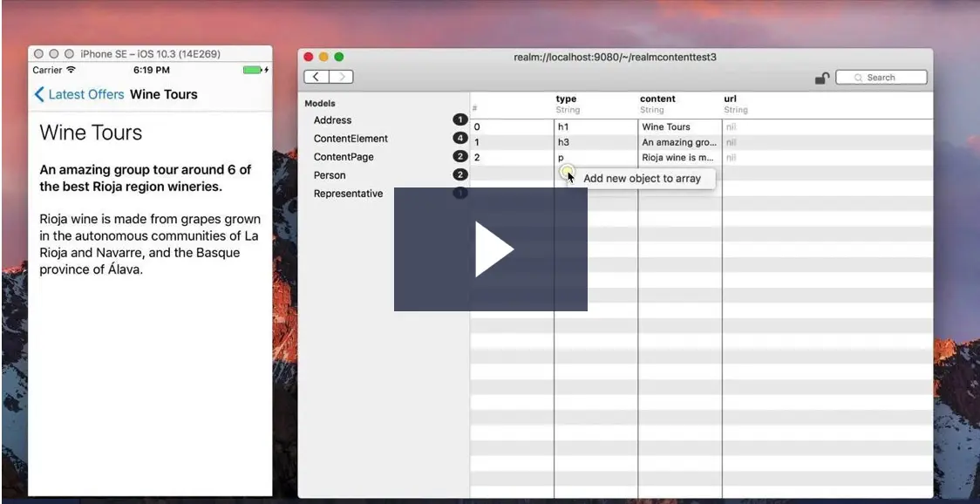
Task: Select the ContentPage model
Action: point(344,157)
